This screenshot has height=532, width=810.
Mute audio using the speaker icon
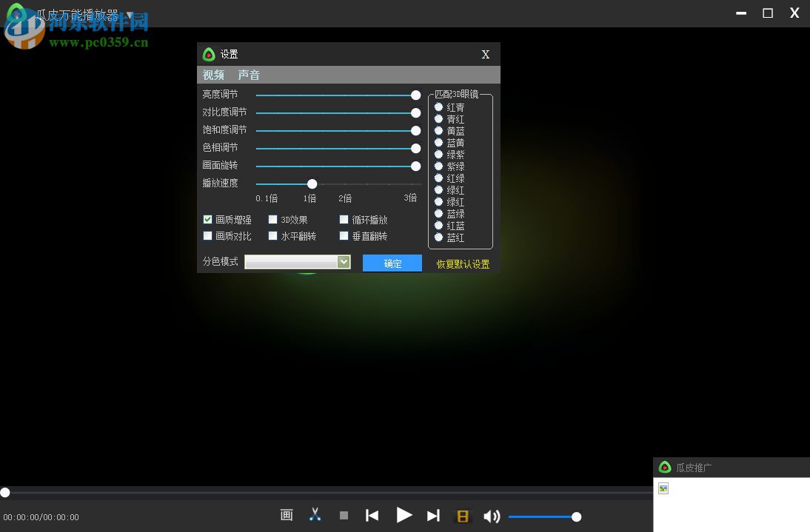(x=492, y=516)
